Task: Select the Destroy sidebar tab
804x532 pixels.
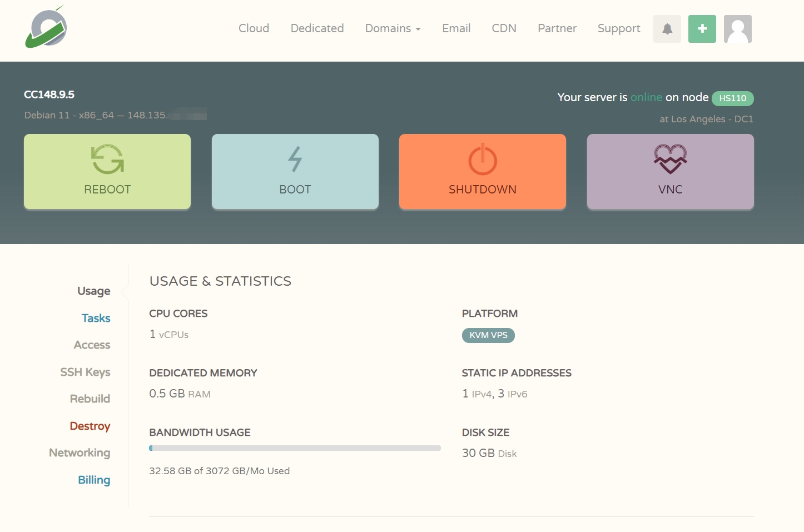Action: tap(90, 426)
